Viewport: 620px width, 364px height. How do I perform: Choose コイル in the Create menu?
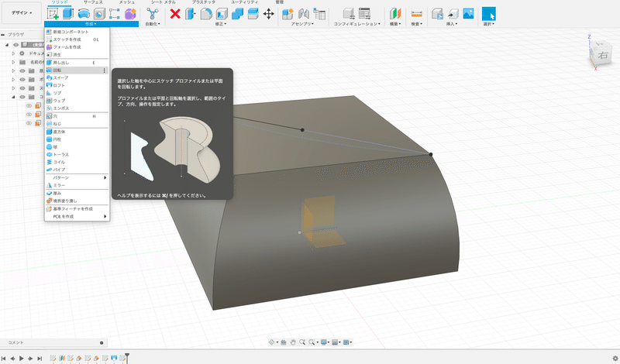click(x=77, y=162)
